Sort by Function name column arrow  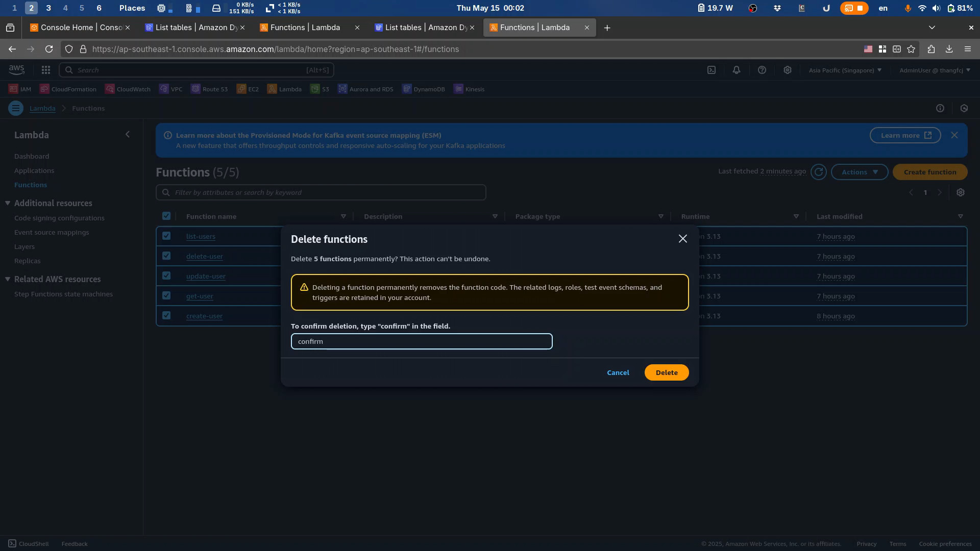pyautogui.click(x=344, y=216)
